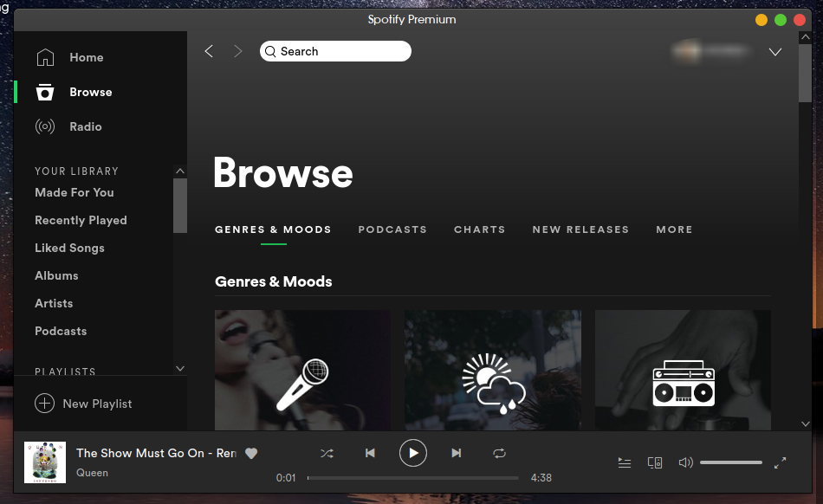Click the magnifier icon in search box
The image size is (823, 504).
point(270,51)
